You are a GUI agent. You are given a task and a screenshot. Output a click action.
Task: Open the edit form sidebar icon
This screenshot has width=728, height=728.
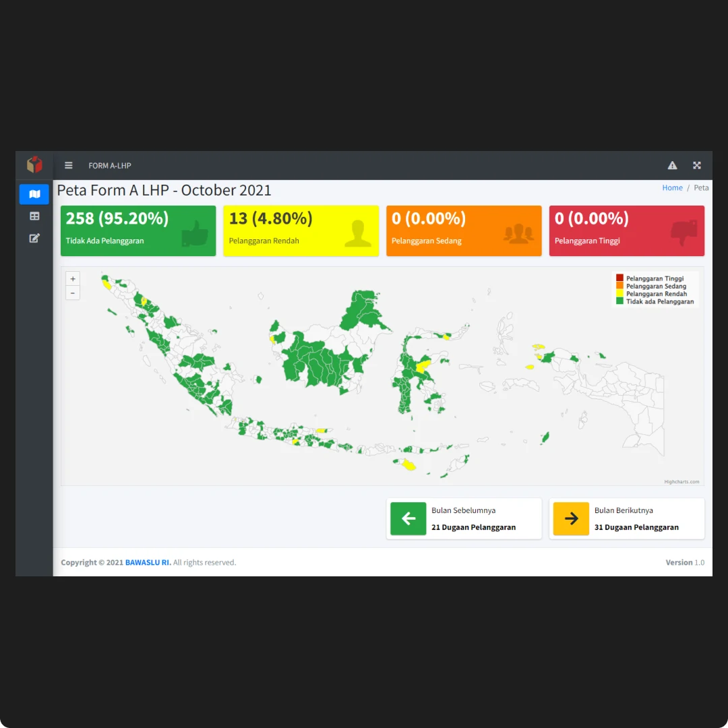(x=34, y=238)
